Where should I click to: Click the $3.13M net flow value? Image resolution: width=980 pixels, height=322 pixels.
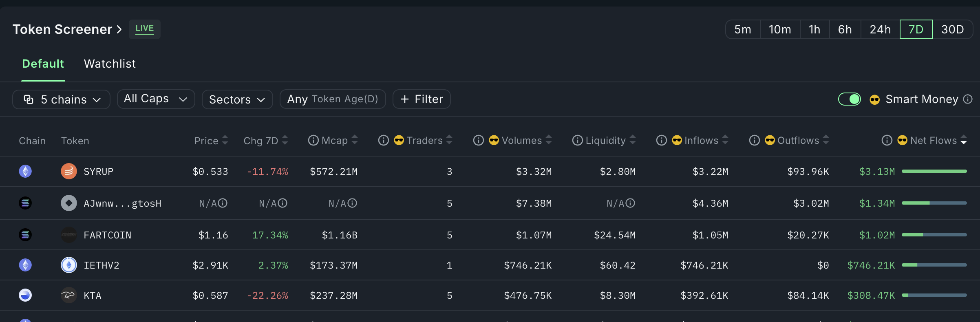[x=877, y=172]
